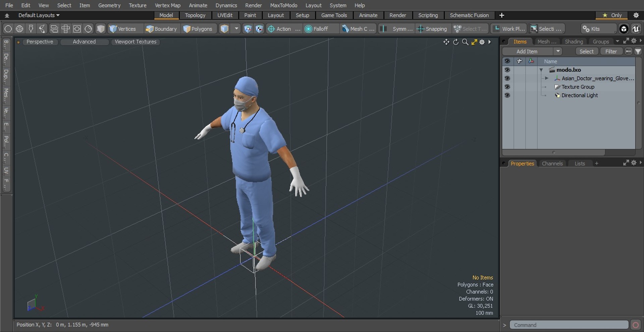The height and width of the screenshot is (332, 644).
Task: Switch to the Topology layout tab
Action: pos(195,15)
